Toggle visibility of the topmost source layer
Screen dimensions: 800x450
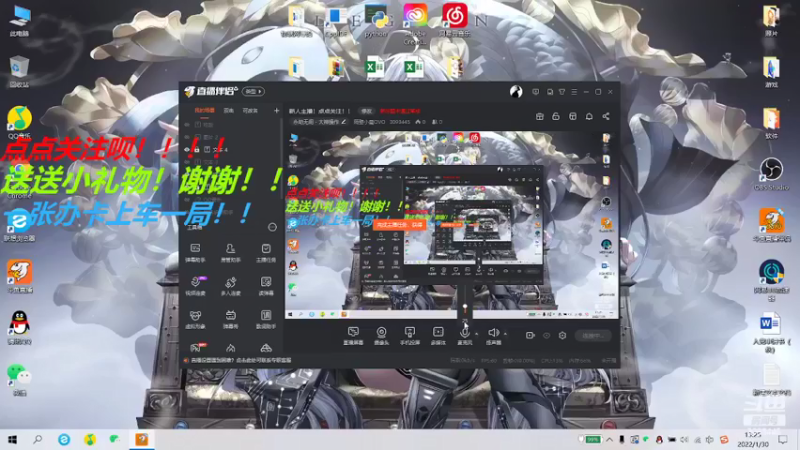[187, 124]
